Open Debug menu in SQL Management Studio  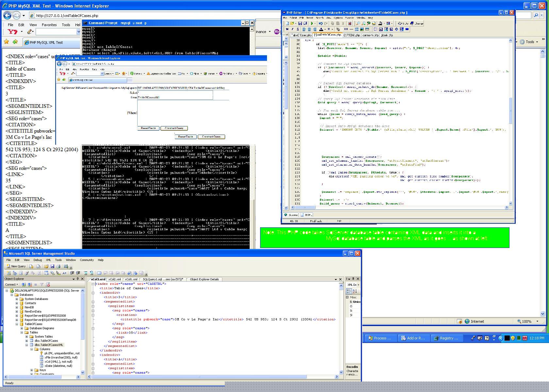click(x=38, y=260)
